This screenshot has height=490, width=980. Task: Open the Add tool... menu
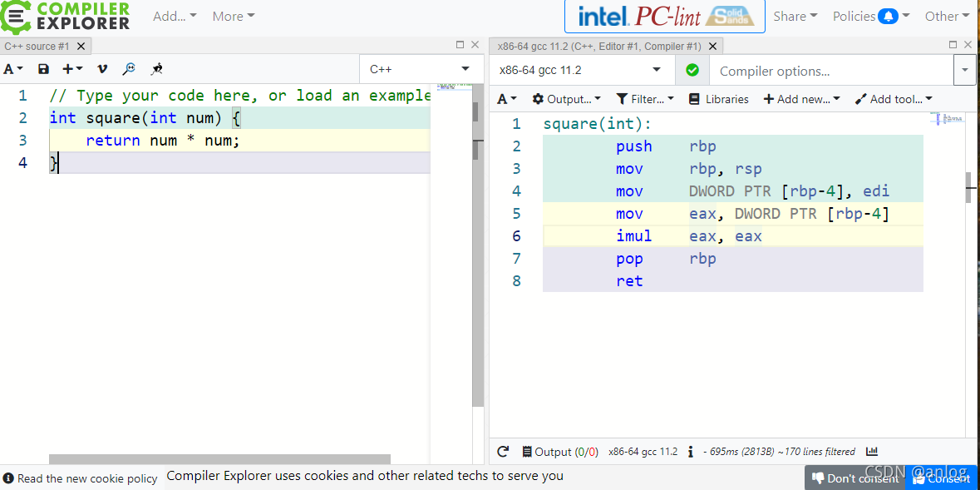coord(894,99)
